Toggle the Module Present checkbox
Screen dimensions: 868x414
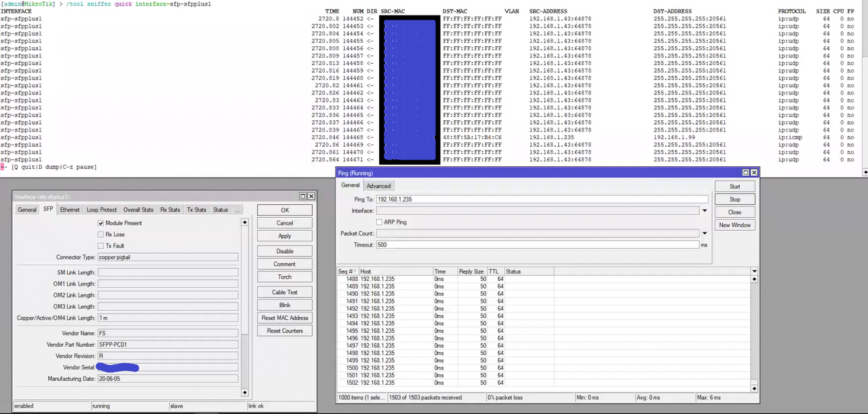100,223
